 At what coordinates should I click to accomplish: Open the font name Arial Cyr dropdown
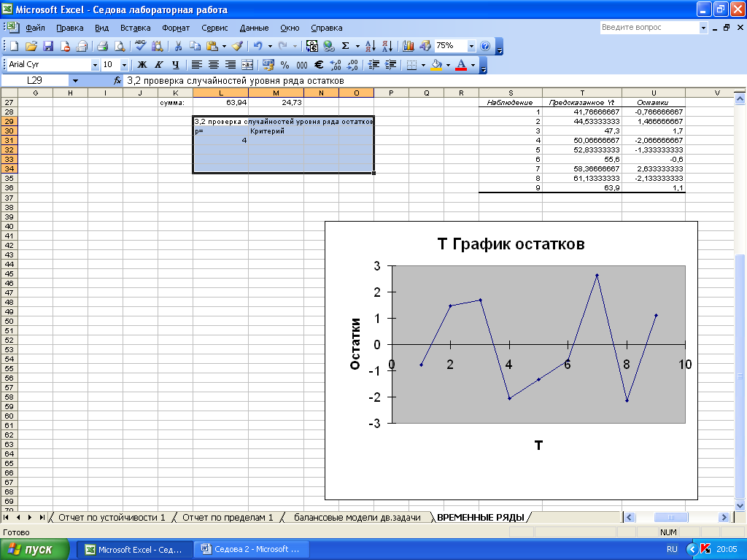[x=95, y=65]
